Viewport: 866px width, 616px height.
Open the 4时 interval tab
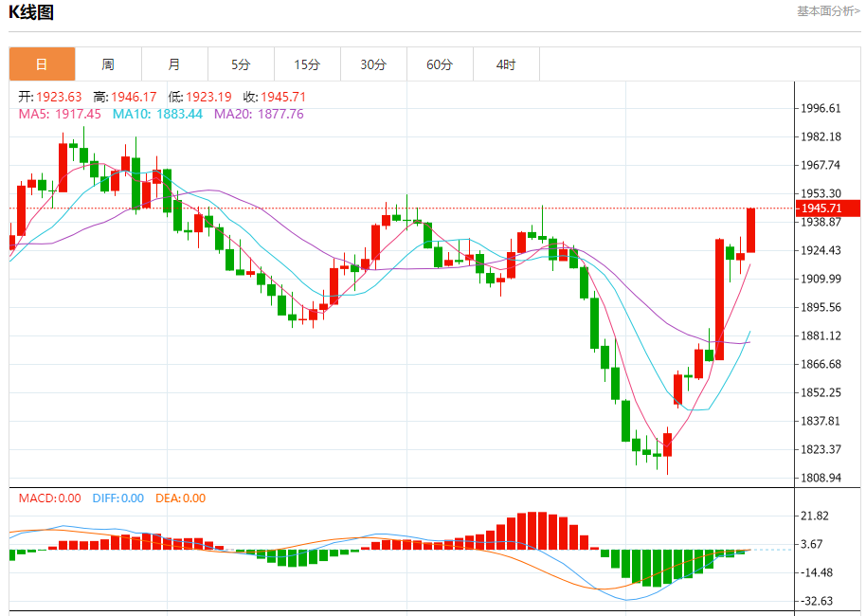(506, 64)
